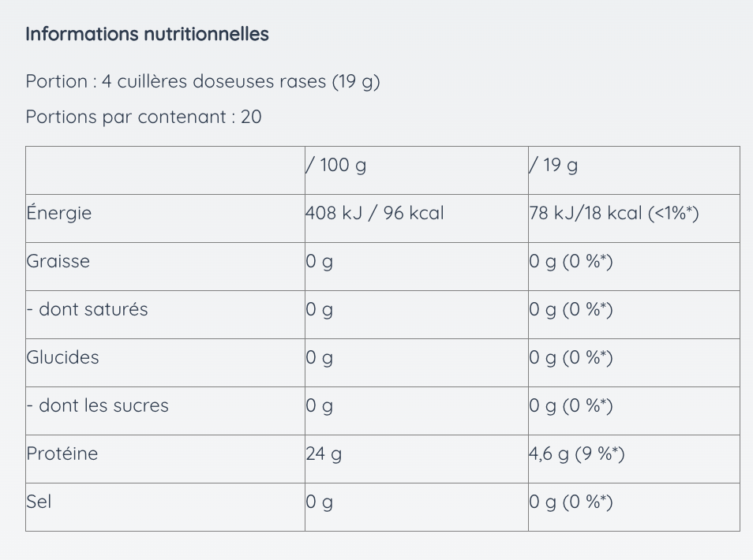Click the per 100 g column header
753x560 pixels.
pyautogui.click(x=336, y=165)
